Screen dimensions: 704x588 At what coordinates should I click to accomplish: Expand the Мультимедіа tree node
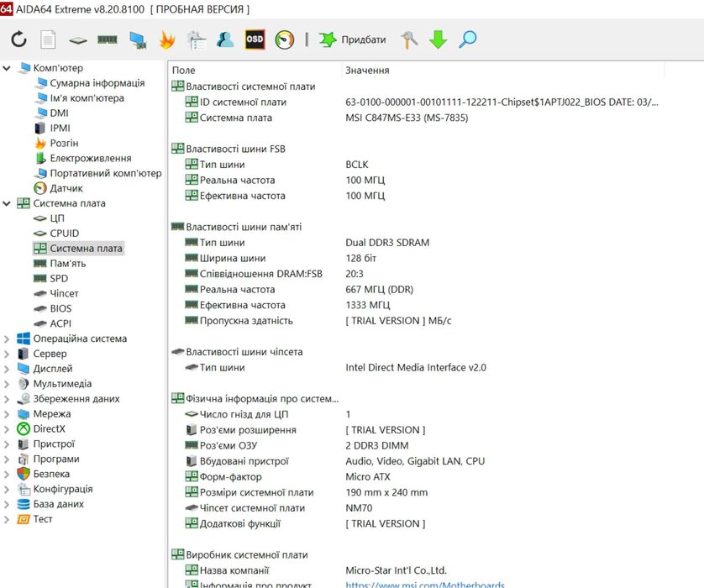coord(7,384)
